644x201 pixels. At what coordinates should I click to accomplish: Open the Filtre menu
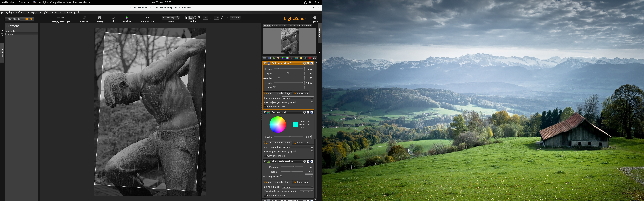click(x=55, y=13)
